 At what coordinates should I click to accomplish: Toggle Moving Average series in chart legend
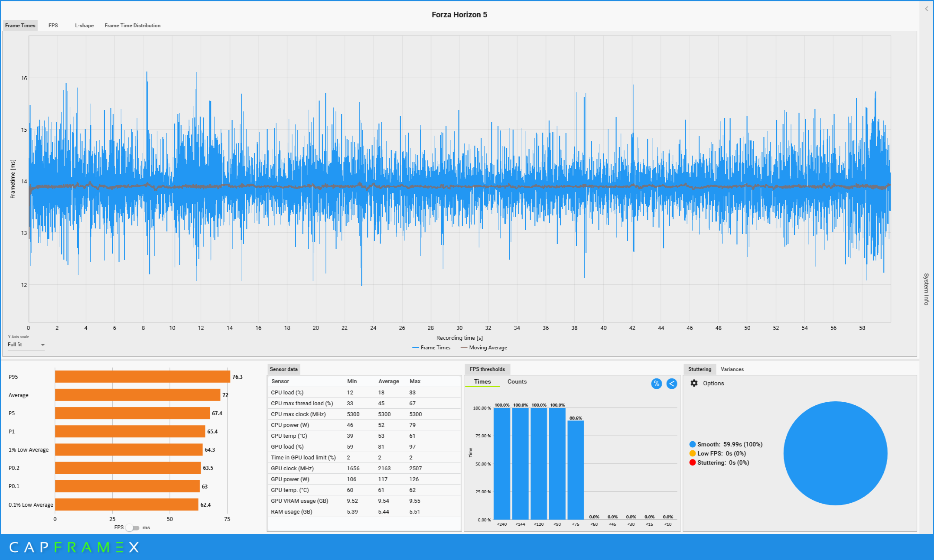(484, 348)
